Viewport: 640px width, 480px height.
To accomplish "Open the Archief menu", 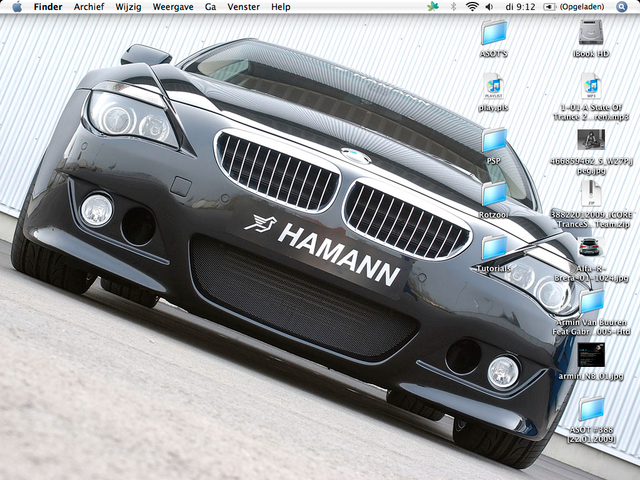I will [x=89, y=7].
